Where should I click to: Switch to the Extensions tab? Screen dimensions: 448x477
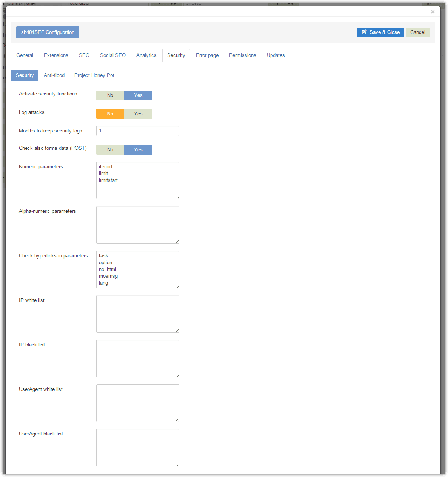click(56, 55)
